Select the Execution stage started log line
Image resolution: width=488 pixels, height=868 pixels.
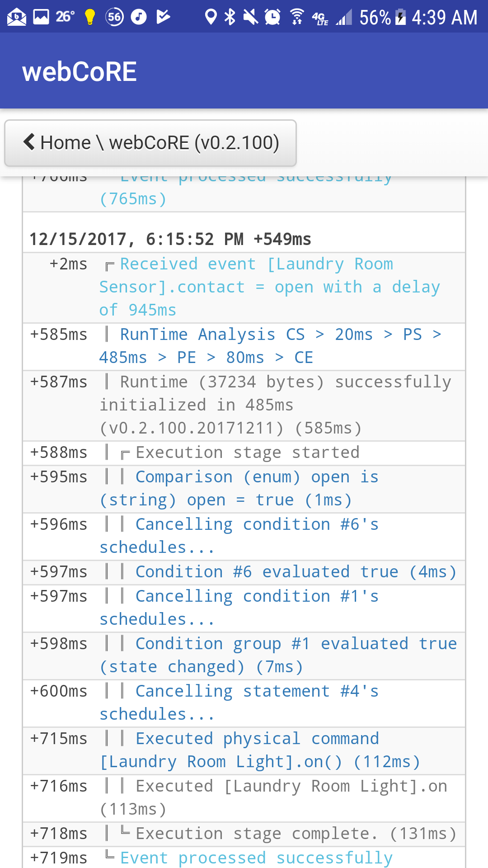(244, 453)
